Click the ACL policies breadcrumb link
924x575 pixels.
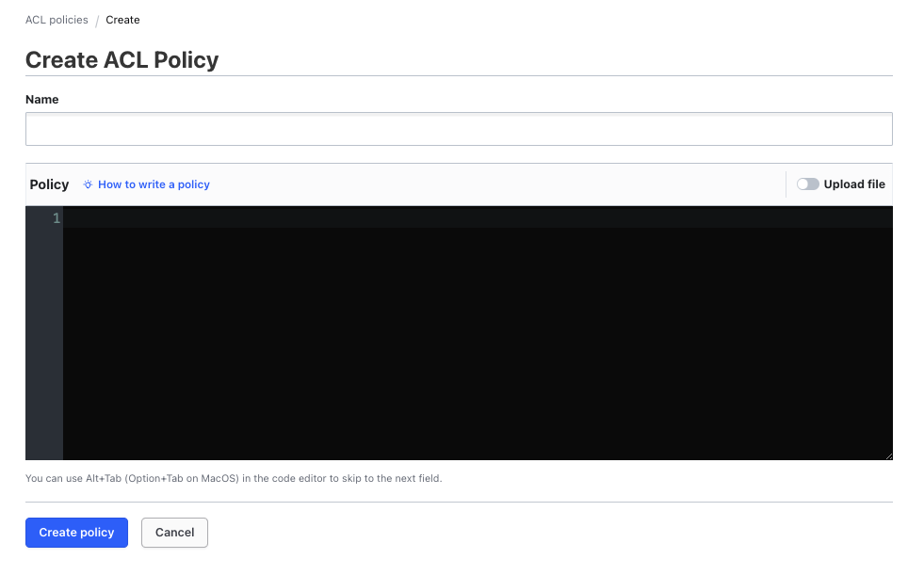pos(57,20)
